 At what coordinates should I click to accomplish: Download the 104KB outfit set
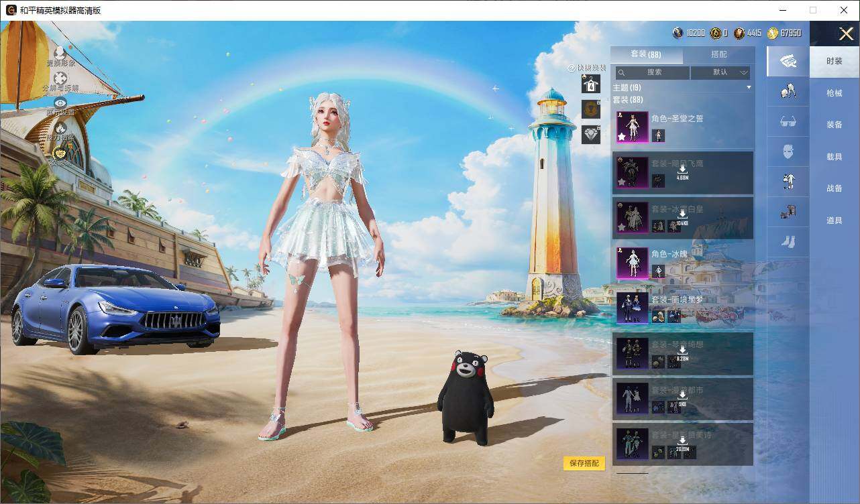pyautogui.click(x=682, y=218)
